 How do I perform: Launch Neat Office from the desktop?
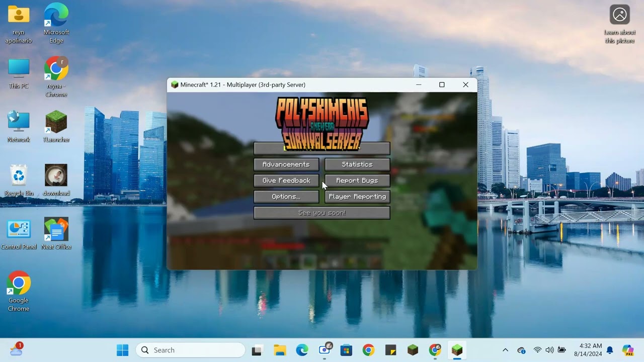(x=56, y=234)
